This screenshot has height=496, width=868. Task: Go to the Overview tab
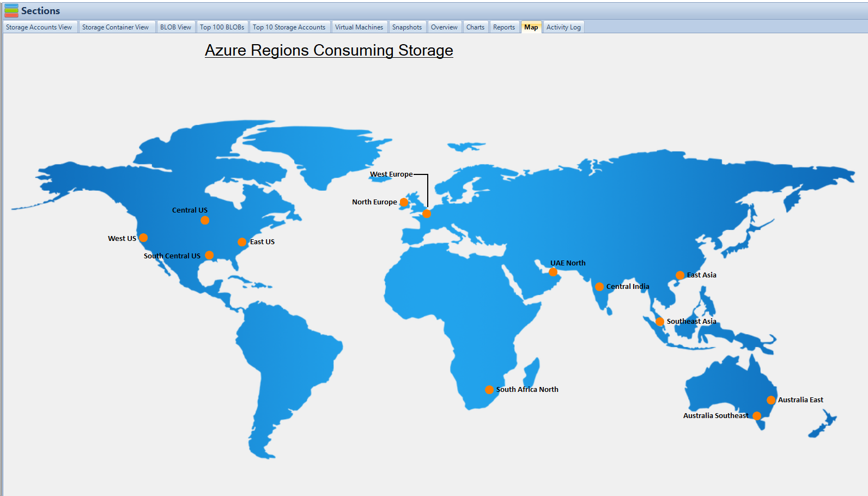(x=444, y=27)
